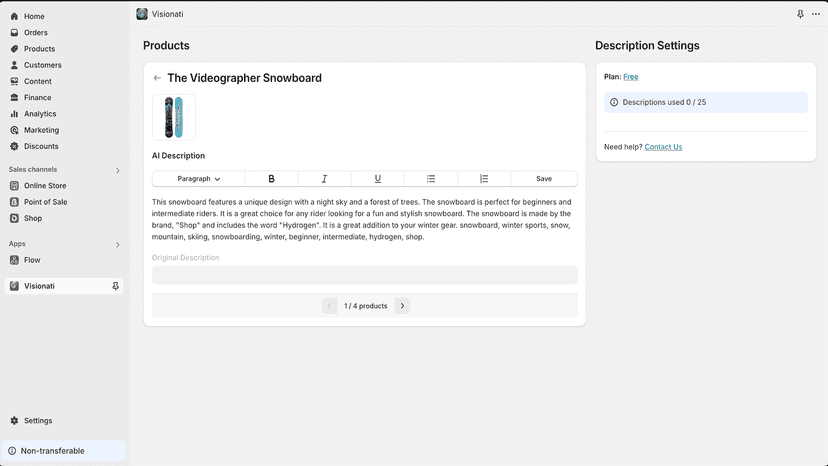828x466 pixels.
Task: Click the info icon beside Non-transferable
Action: (12, 451)
